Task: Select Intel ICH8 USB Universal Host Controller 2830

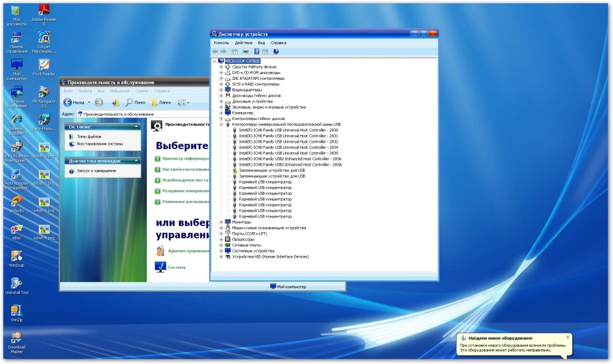Action: click(288, 130)
